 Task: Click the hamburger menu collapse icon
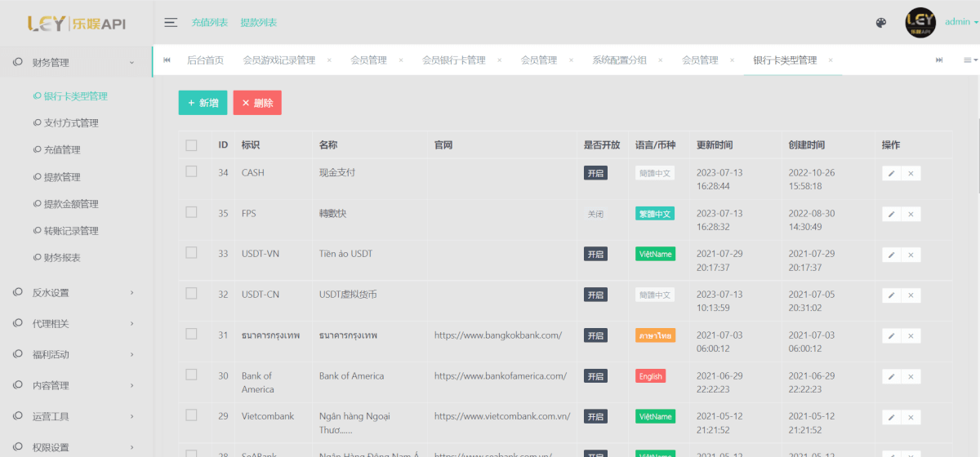click(171, 23)
